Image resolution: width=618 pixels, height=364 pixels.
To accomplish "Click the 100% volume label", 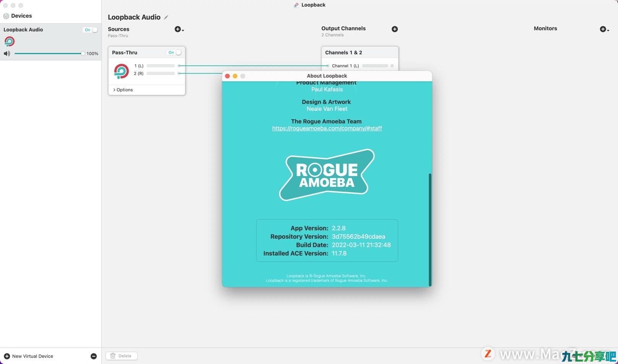I will tap(92, 54).
